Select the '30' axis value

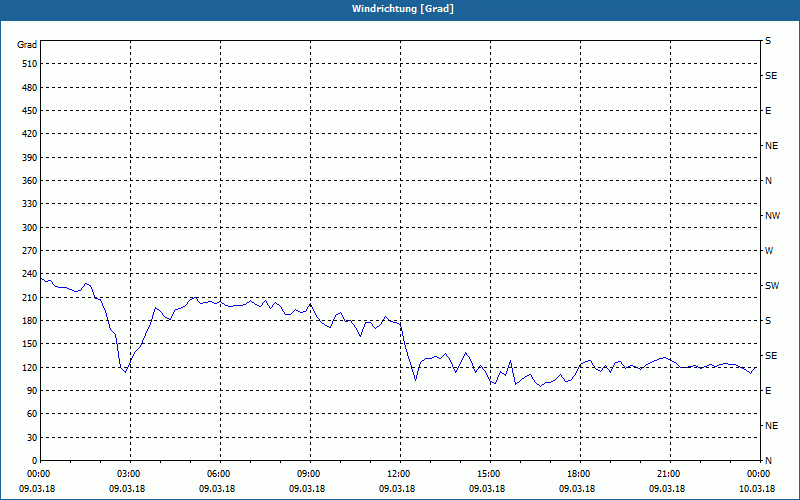pyautogui.click(x=32, y=437)
